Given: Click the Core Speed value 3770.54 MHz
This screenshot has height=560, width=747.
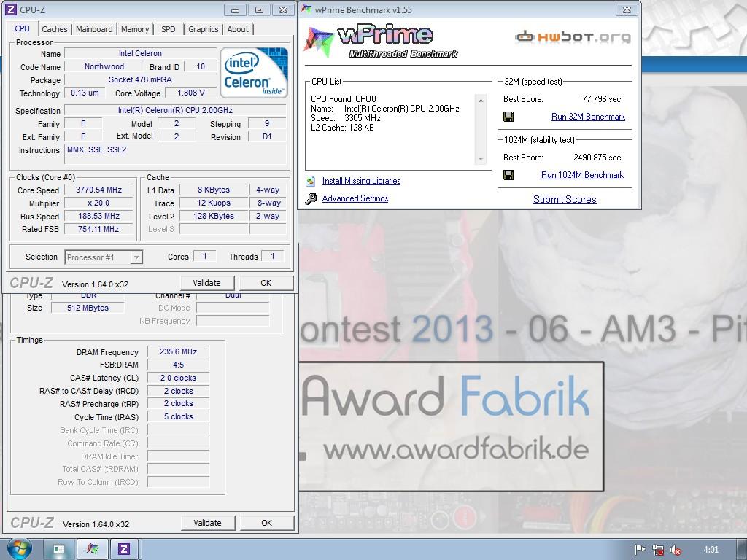Looking at the screenshot, I should [98, 190].
